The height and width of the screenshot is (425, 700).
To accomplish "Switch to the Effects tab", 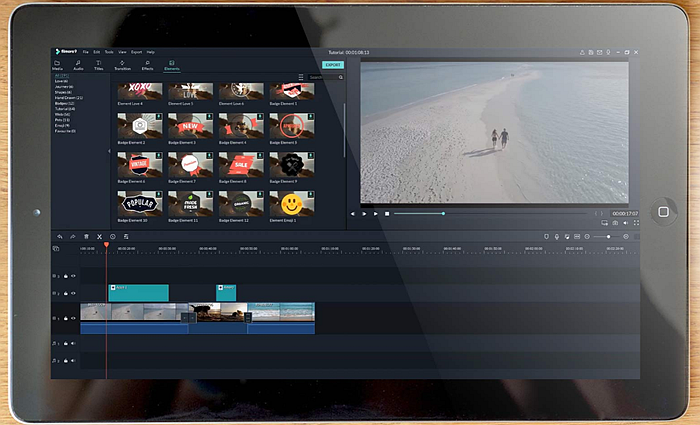I will tap(147, 66).
